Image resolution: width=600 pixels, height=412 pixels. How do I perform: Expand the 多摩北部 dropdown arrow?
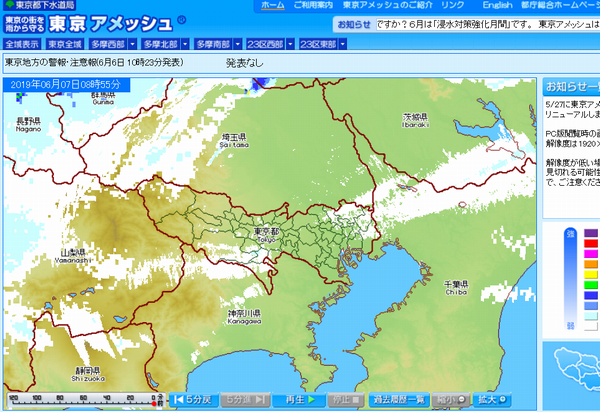click(x=185, y=44)
